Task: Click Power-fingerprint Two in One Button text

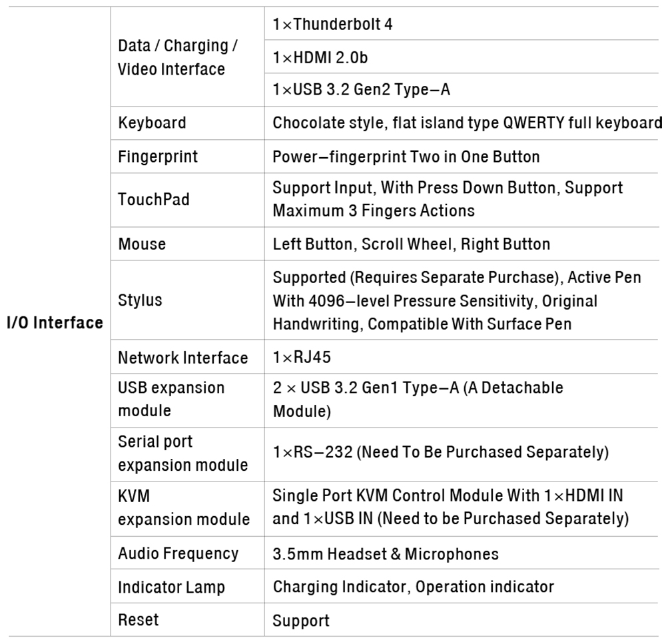Action: [x=406, y=157]
